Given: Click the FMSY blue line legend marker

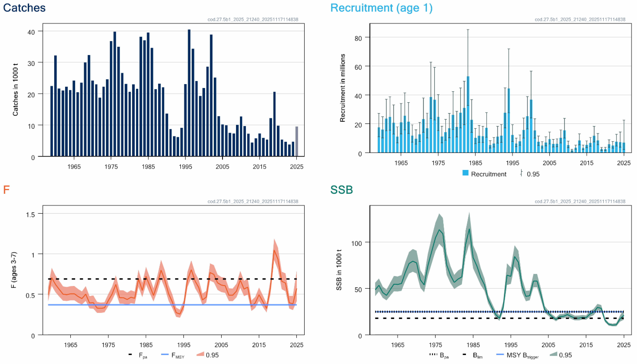Looking at the screenshot, I should pyautogui.click(x=165, y=355).
